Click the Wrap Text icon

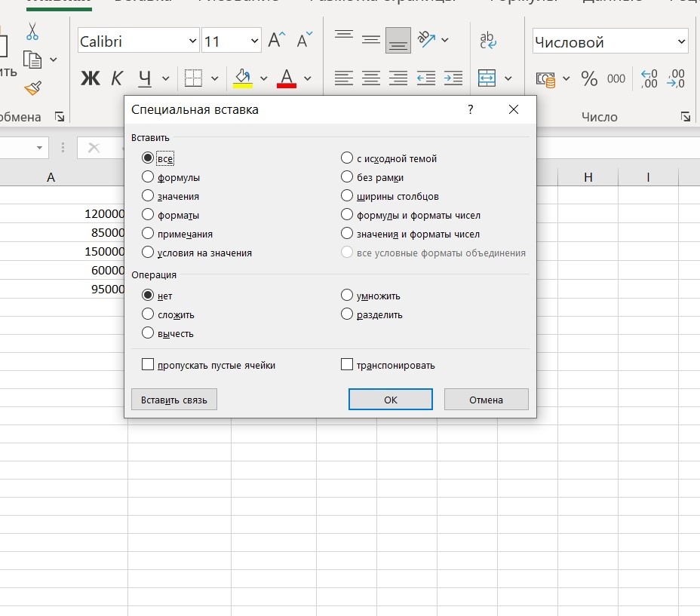(487, 40)
